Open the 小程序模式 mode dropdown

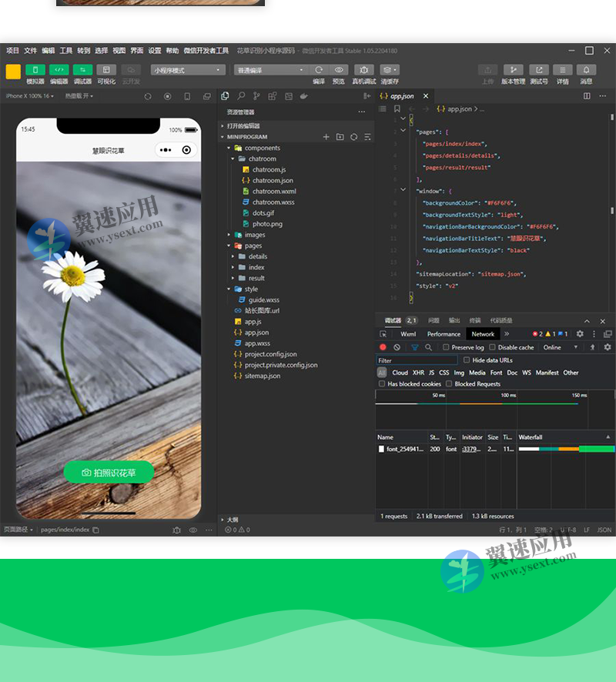[x=187, y=70]
